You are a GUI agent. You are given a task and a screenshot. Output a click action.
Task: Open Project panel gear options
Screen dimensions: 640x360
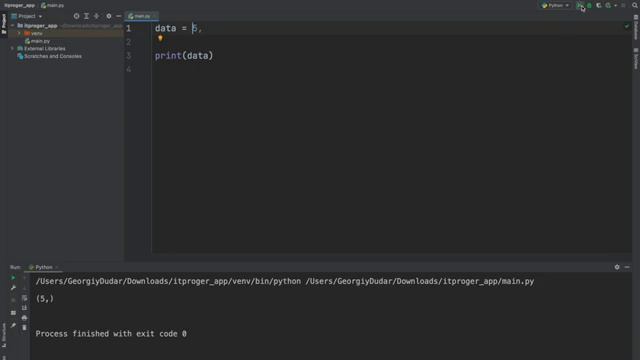[109, 16]
